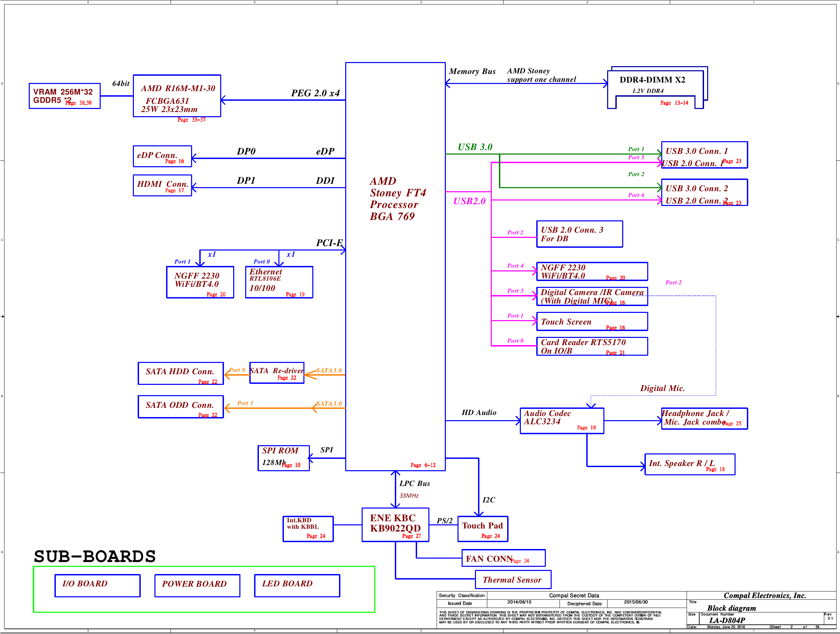Screen dimensions: 840x634
Task: Click the PS/2 label
Action: (x=444, y=521)
